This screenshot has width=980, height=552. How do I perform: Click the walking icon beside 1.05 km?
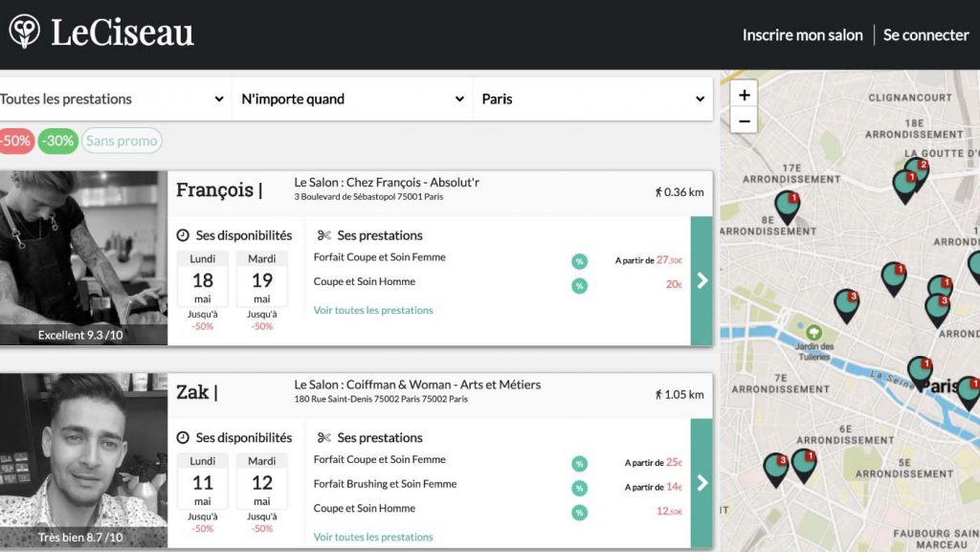[x=658, y=395]
